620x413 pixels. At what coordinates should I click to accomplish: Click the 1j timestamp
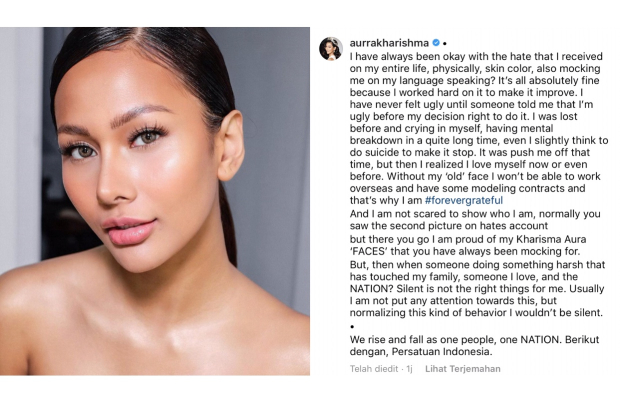tap(409, 369)
